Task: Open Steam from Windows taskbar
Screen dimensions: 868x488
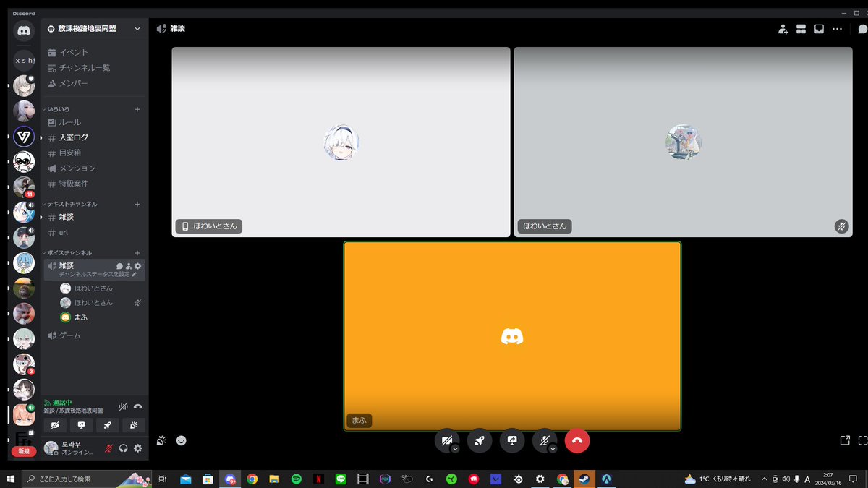Action: click(x=584, y=479)
